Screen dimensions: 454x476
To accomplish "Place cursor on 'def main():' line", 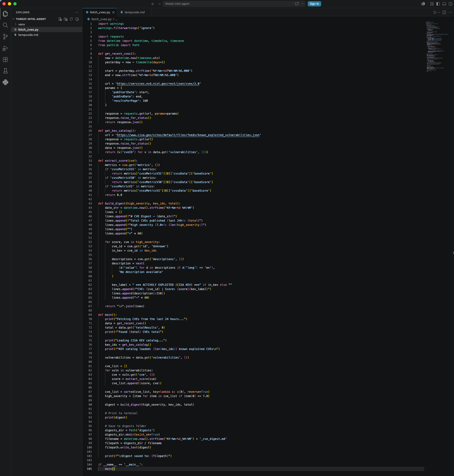I will click(107, 315).
